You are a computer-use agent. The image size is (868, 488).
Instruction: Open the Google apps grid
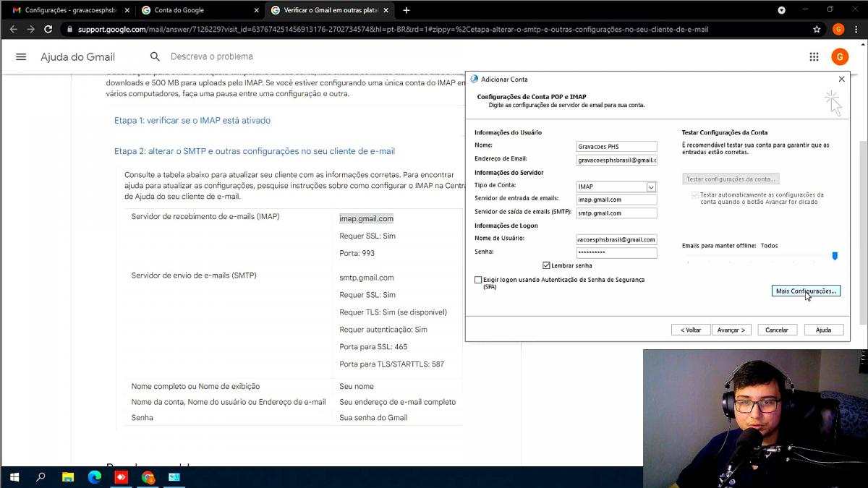click(814, 56)
